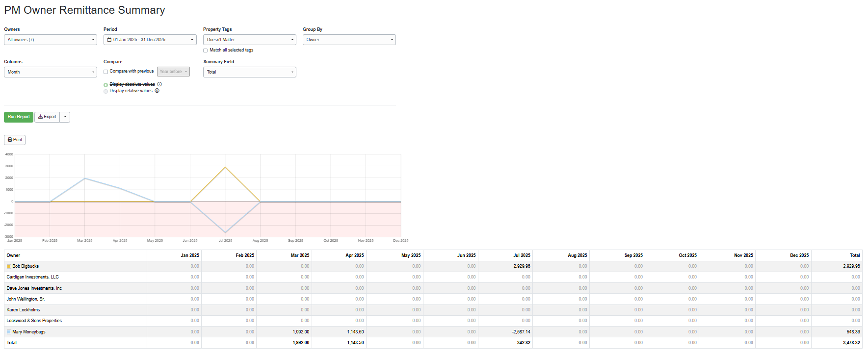Click Mary Moneybags Mar 2025 value 1,992.00
The width and height of the screenshot is (868, 353).
coord(301,332)
